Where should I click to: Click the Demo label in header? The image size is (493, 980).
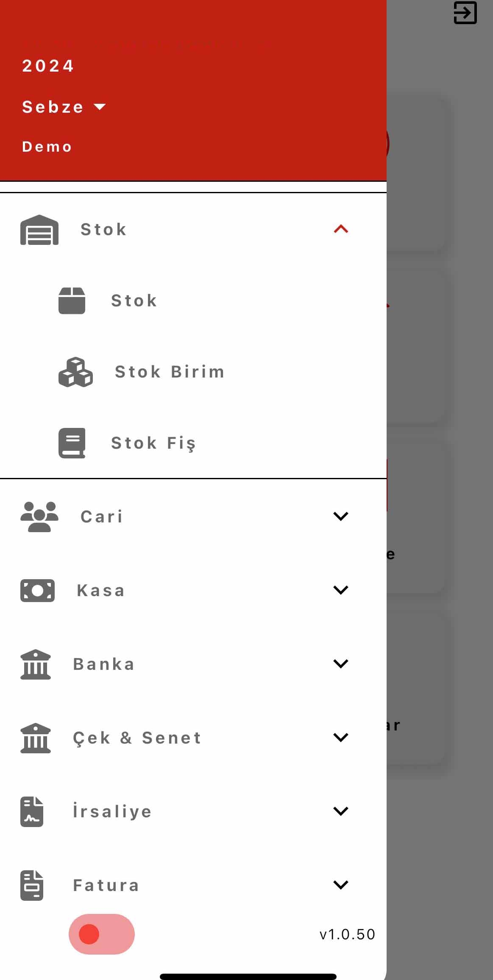47,147
